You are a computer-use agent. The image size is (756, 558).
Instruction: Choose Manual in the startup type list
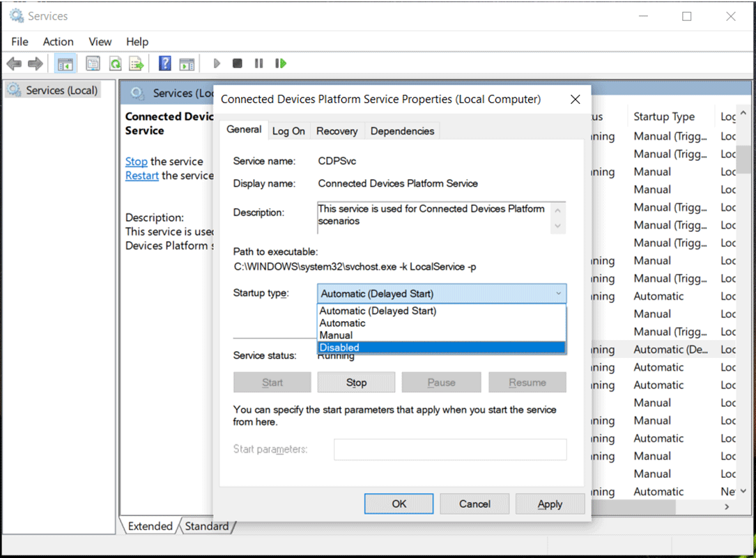441,335
